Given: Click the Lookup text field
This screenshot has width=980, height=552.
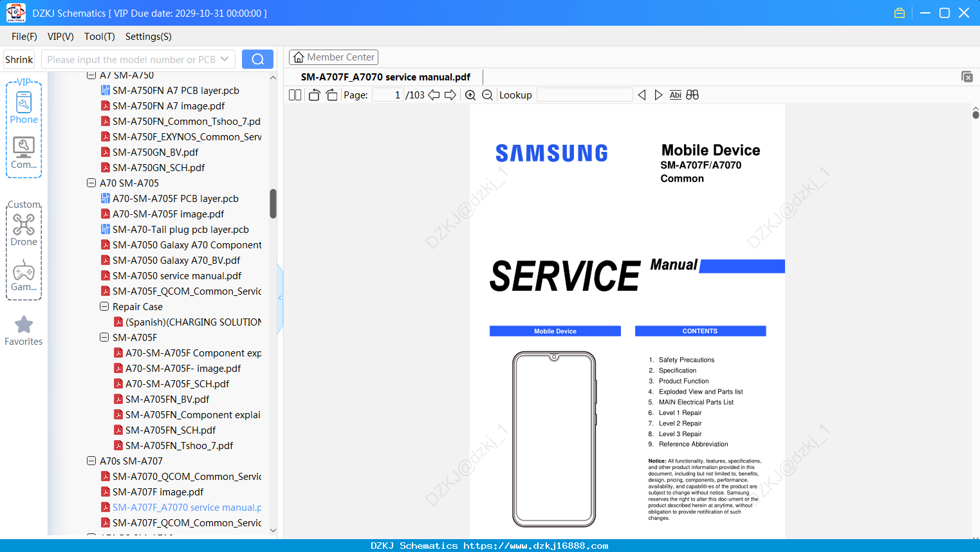Looking at the screenshot, I should coord(585,95).
